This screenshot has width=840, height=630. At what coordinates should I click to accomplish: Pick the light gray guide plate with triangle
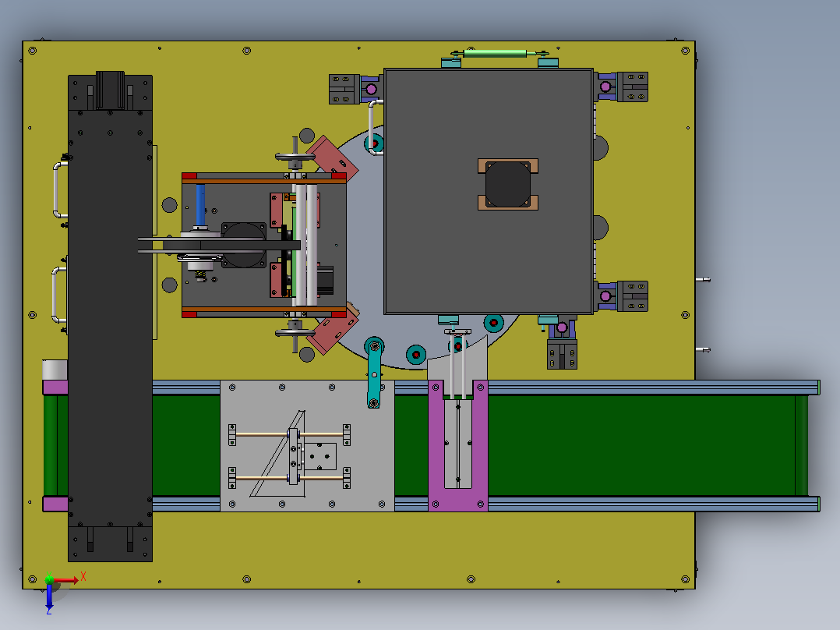pos(307,445)
